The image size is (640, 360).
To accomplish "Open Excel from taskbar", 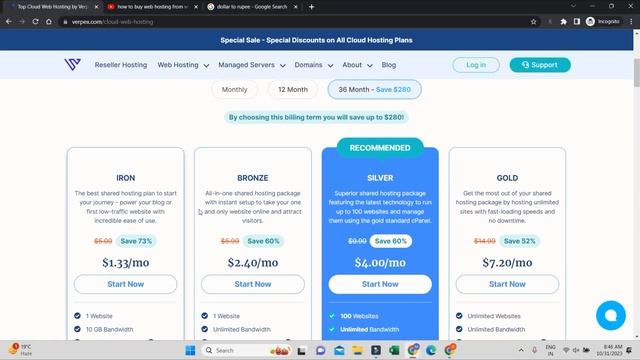I will (394, 350).
